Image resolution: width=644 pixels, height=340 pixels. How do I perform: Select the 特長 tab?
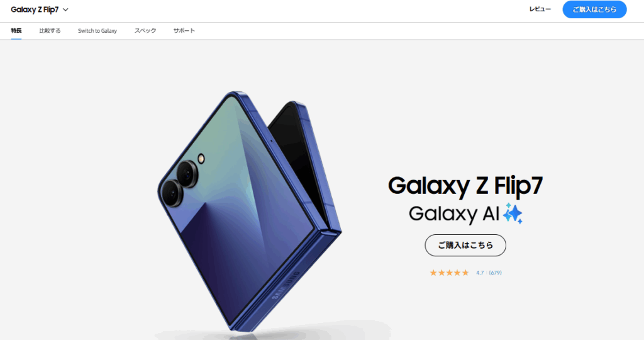(x=16, y=31)
